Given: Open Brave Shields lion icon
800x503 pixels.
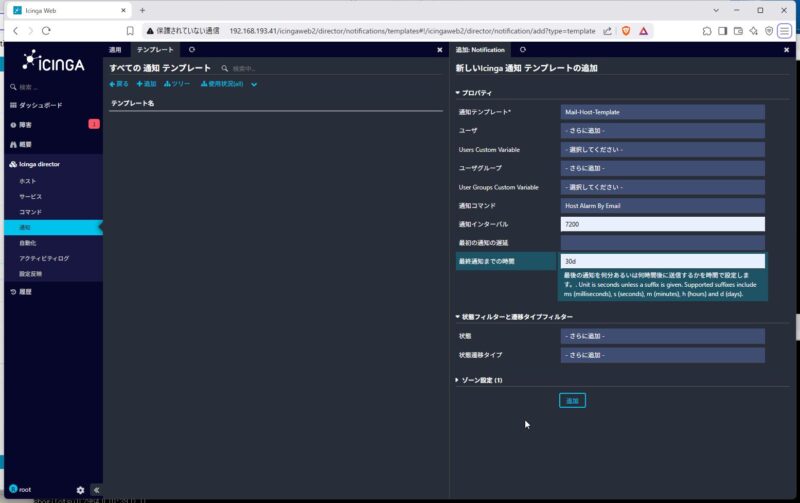Looking at the screenshot, I should point(626,31).
